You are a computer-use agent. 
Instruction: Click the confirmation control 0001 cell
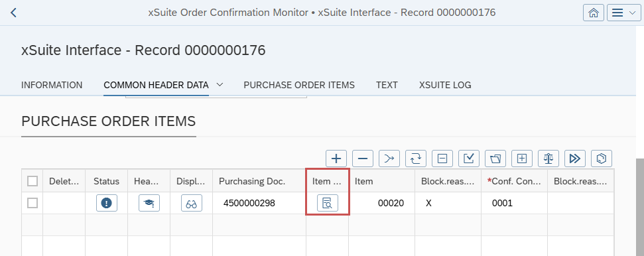[x=514, y=203]
